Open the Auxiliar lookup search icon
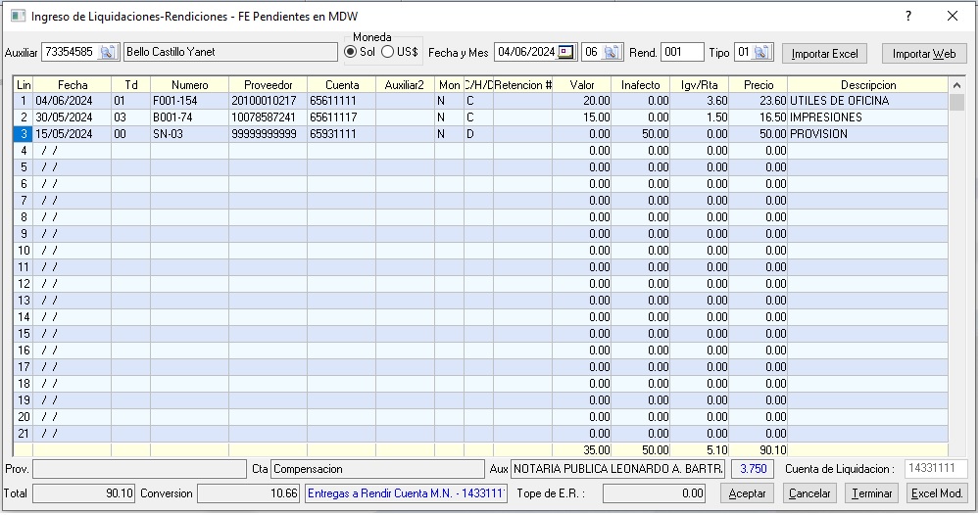This screenshot has height=515, width=980. (x=108, y=53)
